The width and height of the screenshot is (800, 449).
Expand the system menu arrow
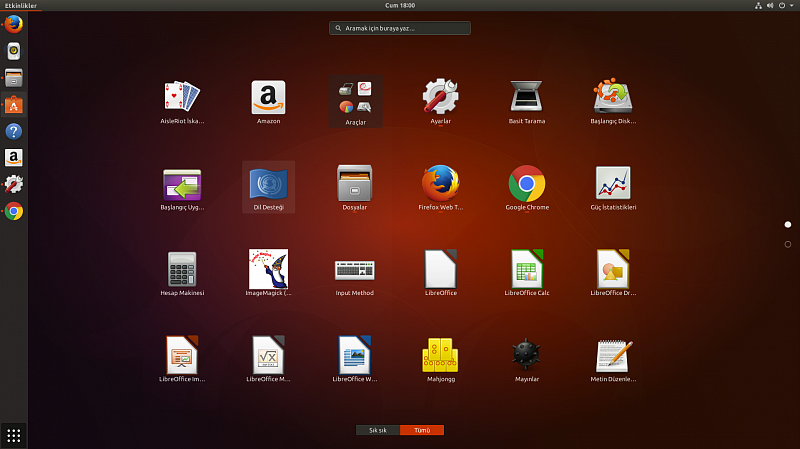pyautogui.click(x=792, y=6)
